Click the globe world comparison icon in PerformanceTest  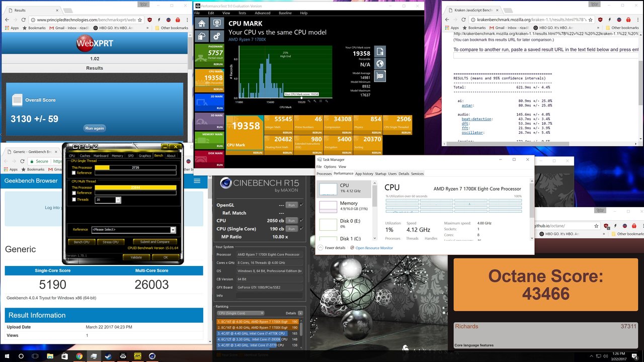click(380, 63)
